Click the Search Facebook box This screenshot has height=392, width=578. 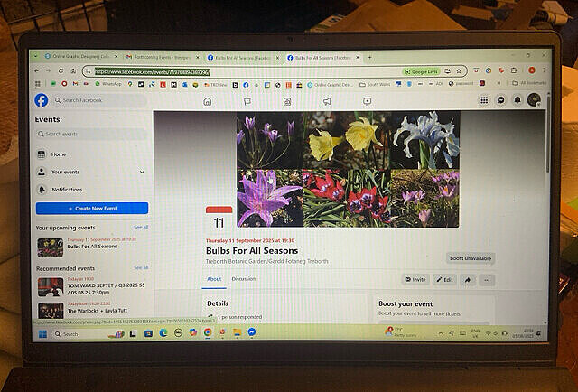(100, 100)
